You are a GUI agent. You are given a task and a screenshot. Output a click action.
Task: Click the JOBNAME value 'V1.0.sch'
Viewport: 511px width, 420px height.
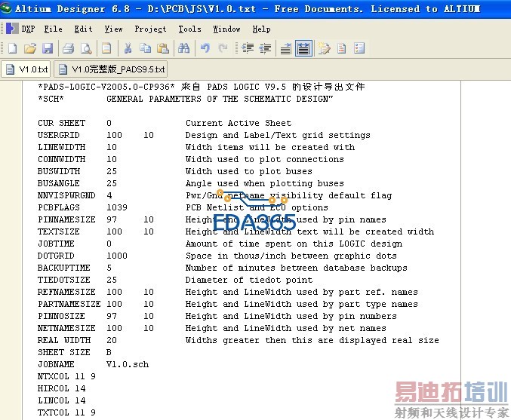[x=128, y=364]
